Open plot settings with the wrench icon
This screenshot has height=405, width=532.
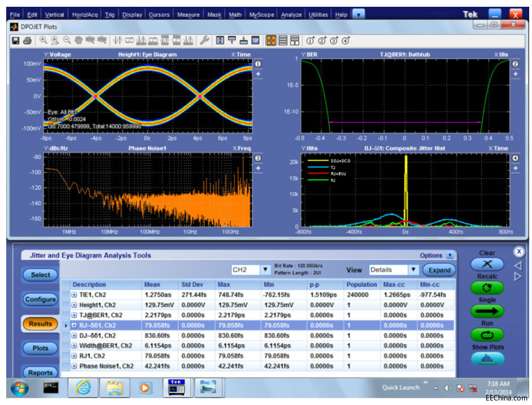point(204,40)
